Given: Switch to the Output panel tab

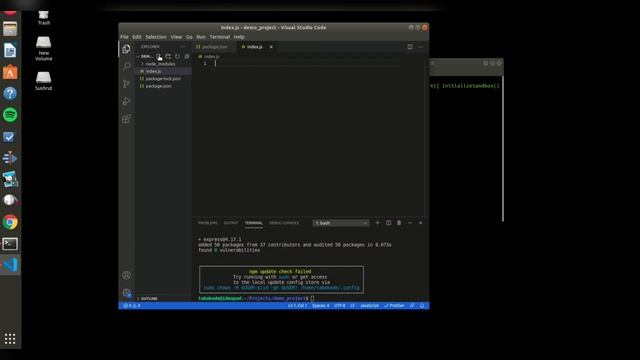Looking at the screenshot, I should 231,223.
